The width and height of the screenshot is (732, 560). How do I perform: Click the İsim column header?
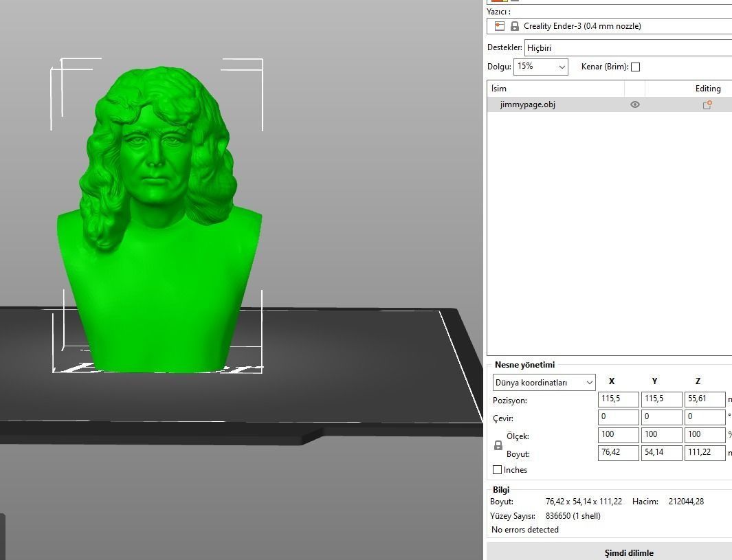click(555, 89)
